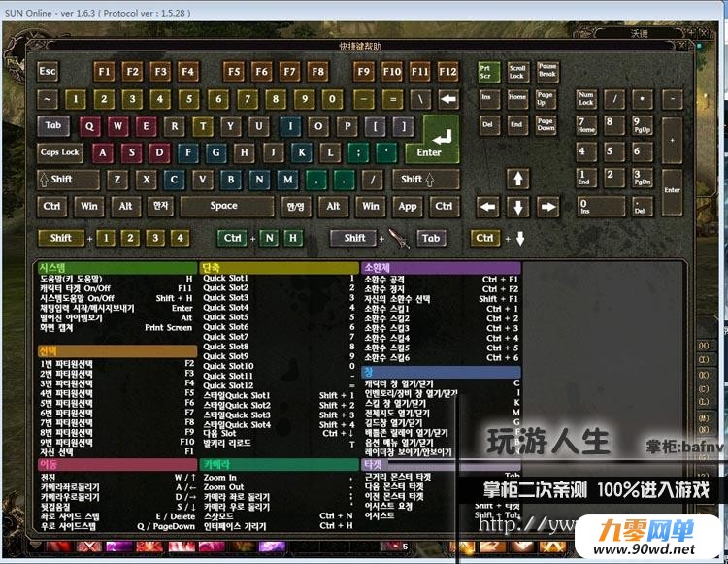The height and width of the screenshot is (564, 728).
Task: Click the 'Zoom Out' entry
Action: (223, 487)
